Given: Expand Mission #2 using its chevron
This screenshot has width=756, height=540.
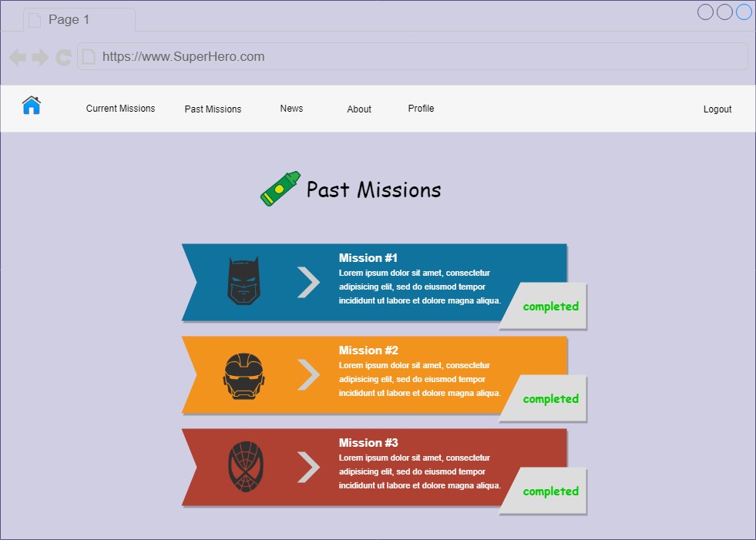Looking at the screenshot, I should point(308,374).
